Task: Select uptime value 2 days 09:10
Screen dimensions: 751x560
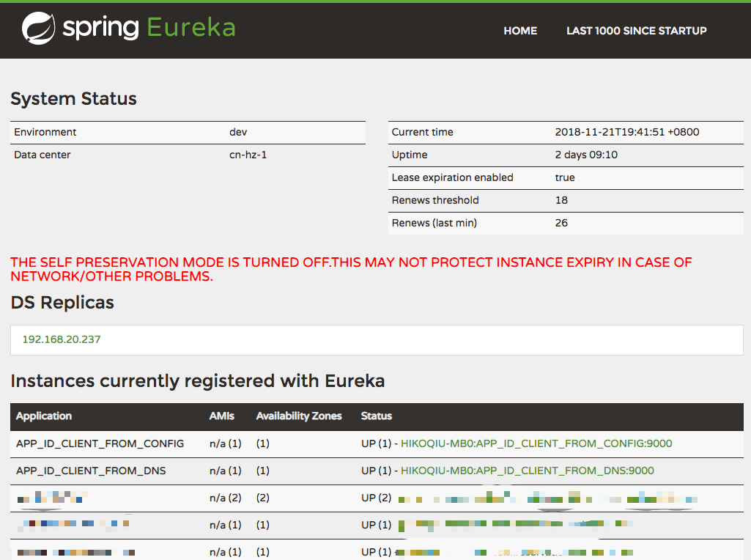Action: pyautogui.click(x=586, y=155)
